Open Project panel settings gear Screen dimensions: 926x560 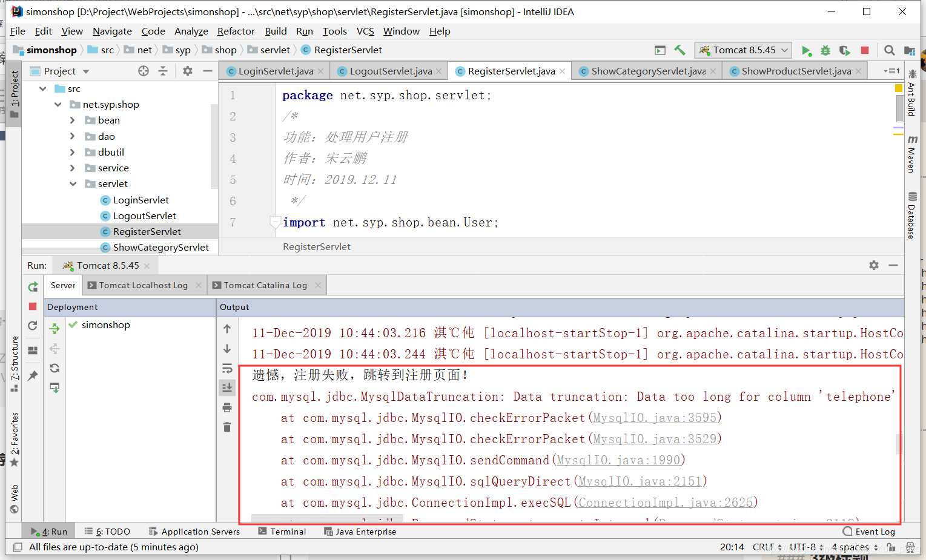tap(188, 71)
